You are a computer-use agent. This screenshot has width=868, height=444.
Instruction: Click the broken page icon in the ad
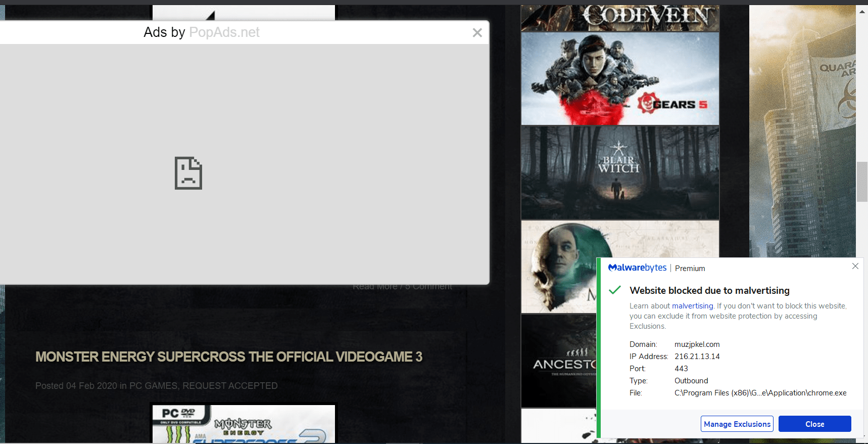[188, 173]
